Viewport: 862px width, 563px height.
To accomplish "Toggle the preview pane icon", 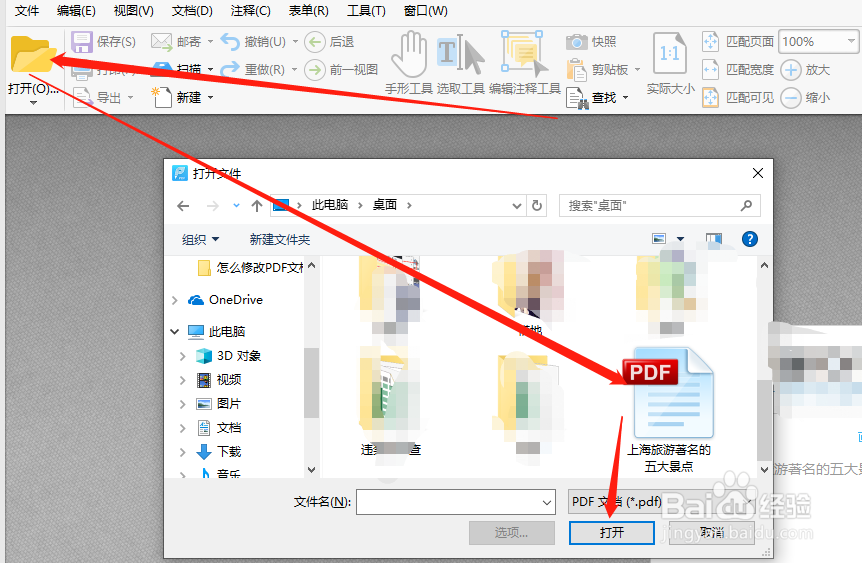I will click(714, 239).
